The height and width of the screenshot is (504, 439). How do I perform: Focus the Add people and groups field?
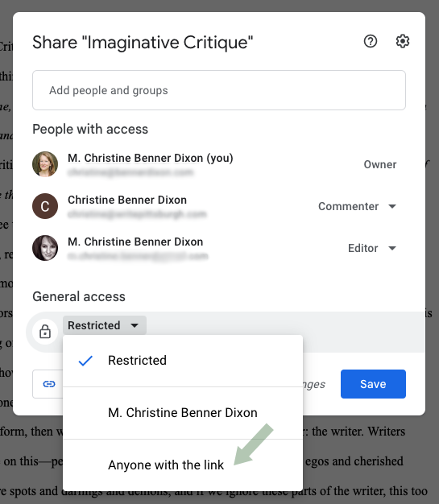coord(219,90)
